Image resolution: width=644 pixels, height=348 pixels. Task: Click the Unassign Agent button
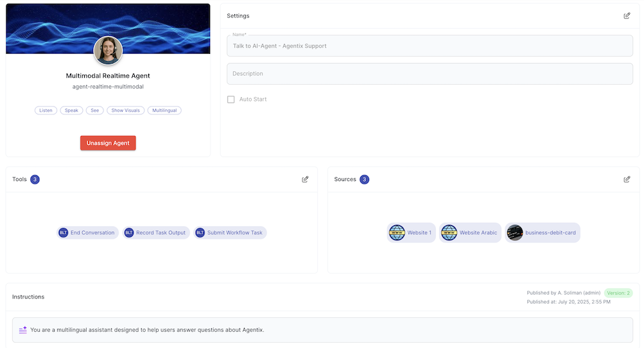tap(108, 143)
